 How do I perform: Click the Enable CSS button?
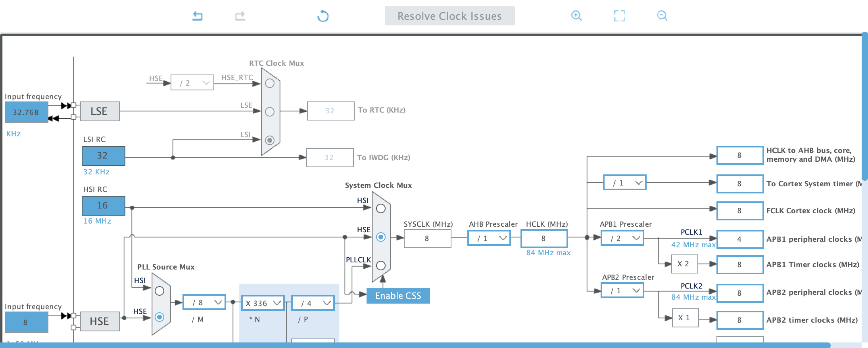(398, 296)
